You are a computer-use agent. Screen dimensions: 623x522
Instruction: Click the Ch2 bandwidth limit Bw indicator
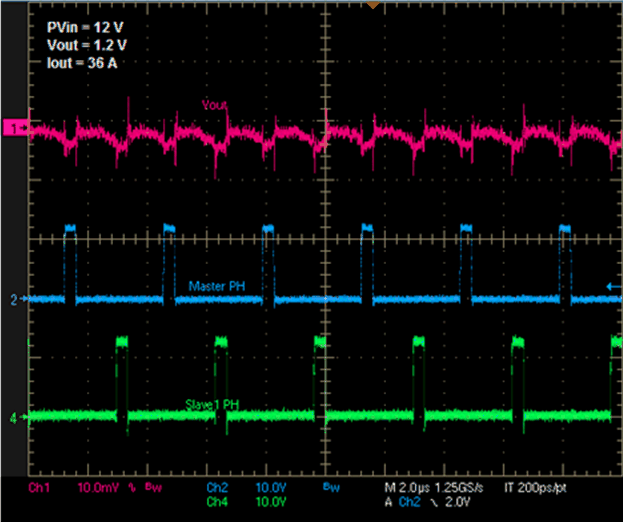tap(331, 487)
